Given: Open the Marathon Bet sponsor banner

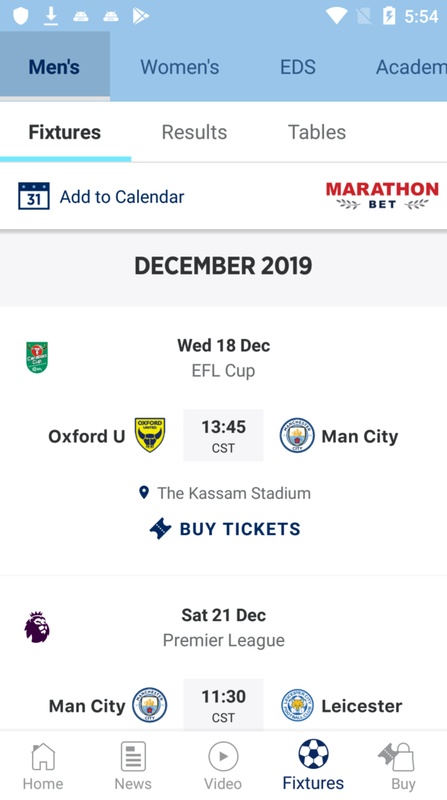Looking at the screenshot, I should tap(382, 196).
